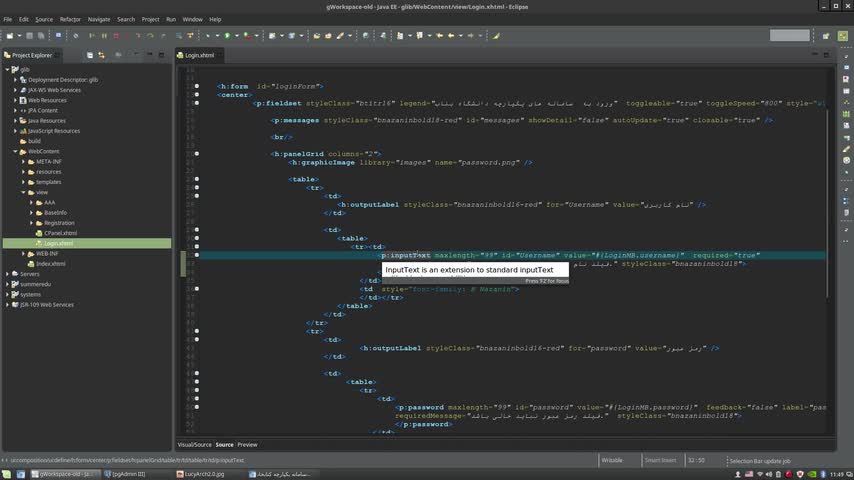Toggle Link with Editor in Project Explorer
This screenshot has height=480, width=854.
[101, 55]
